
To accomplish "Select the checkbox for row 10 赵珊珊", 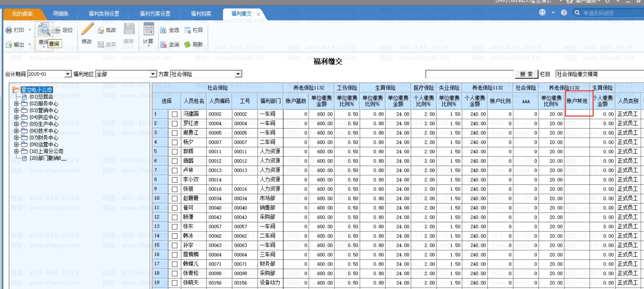I will tap(175, 199).
